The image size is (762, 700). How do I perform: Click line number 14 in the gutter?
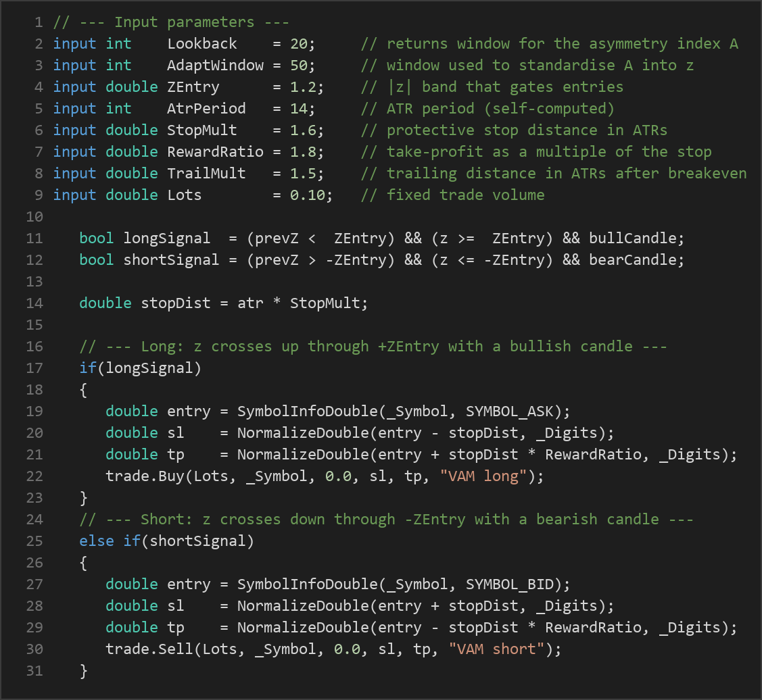tap(34, 303)
